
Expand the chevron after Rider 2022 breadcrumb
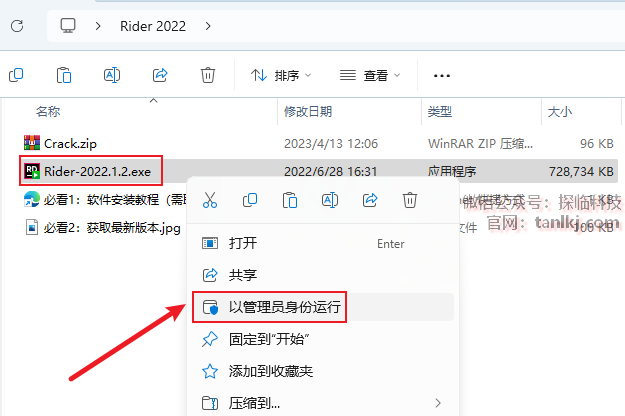click(208, 26)
